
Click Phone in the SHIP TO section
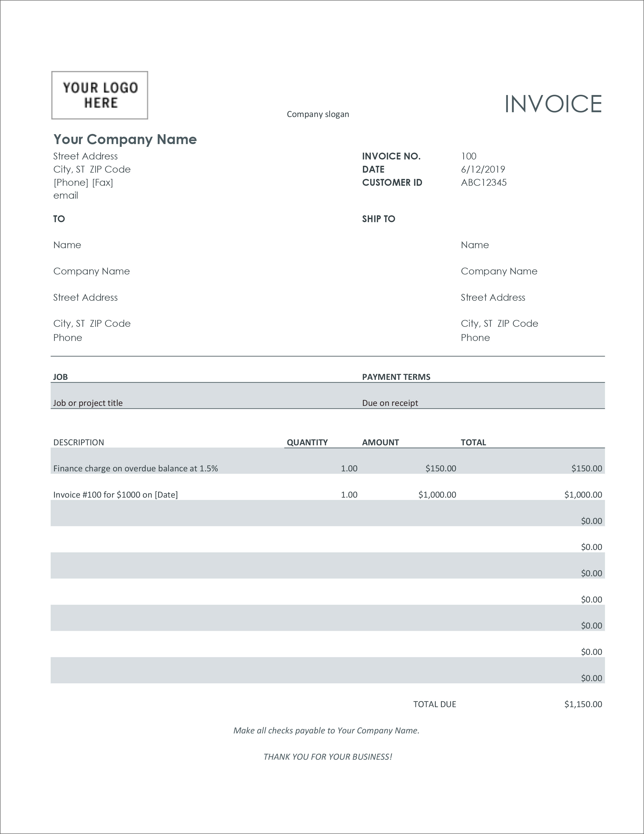point(475,338)
